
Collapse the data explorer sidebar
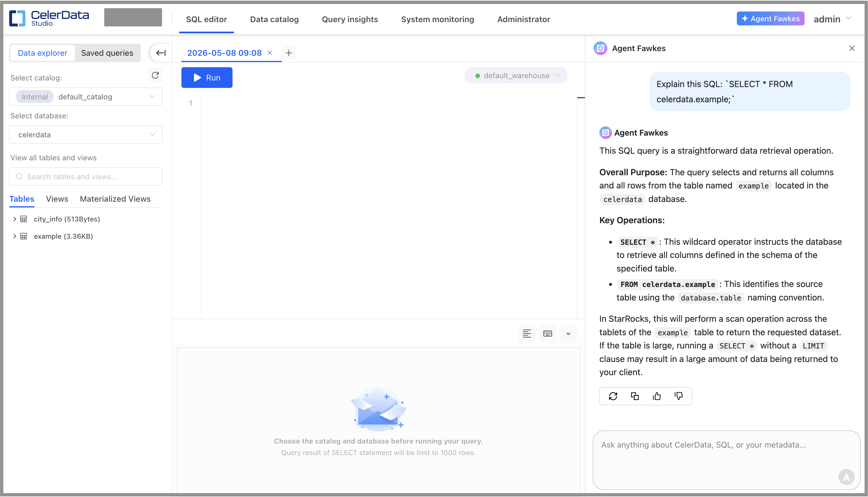point(161,53)
